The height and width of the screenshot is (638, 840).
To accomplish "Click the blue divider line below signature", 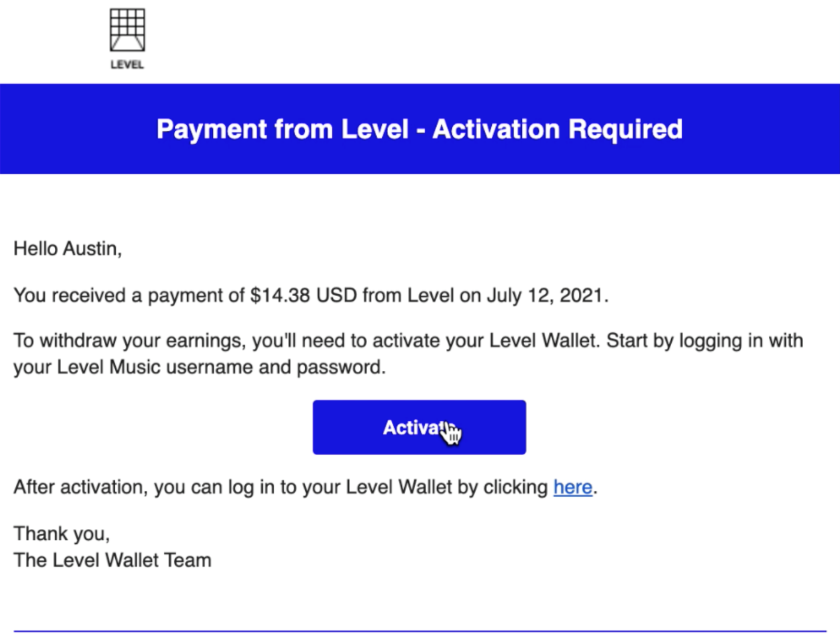I will [x=420, y=631].
